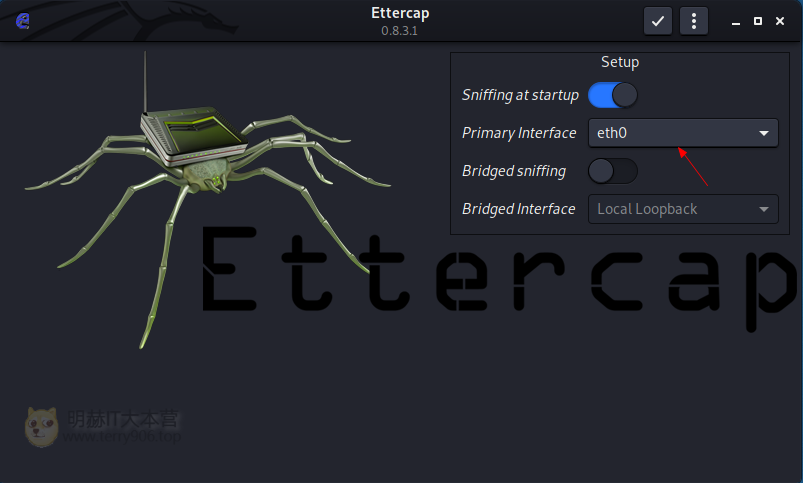Accept setup with the checkmark button
Screen dimensions: 803x483
[x=658, y=21]
